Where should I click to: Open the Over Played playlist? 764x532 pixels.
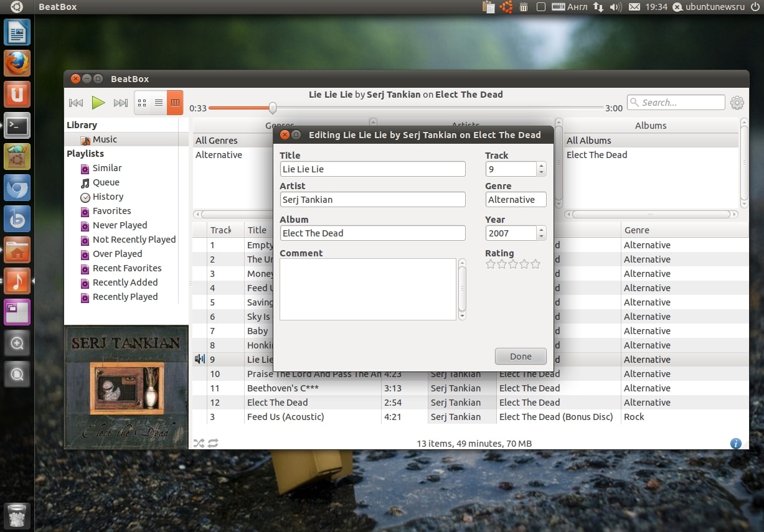pyautogui.click(x=117, y=254)
